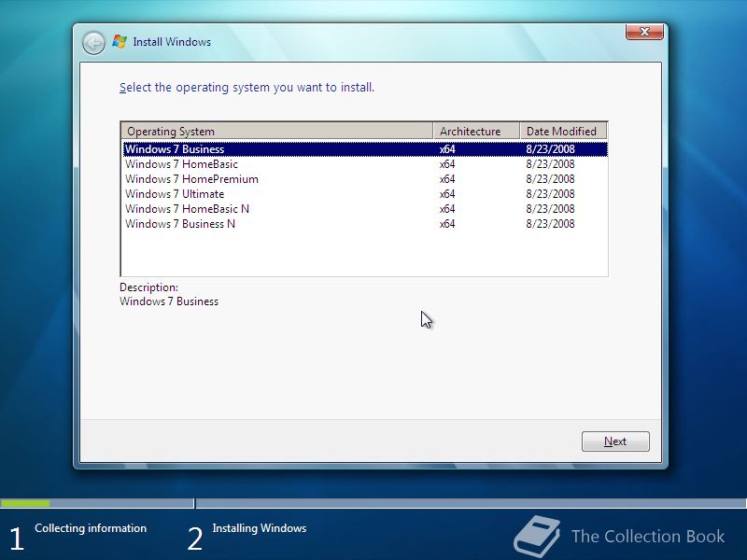747x560 pixels.
Task: Select Windows 7 HomePremium edition
Action: [365, 179]
